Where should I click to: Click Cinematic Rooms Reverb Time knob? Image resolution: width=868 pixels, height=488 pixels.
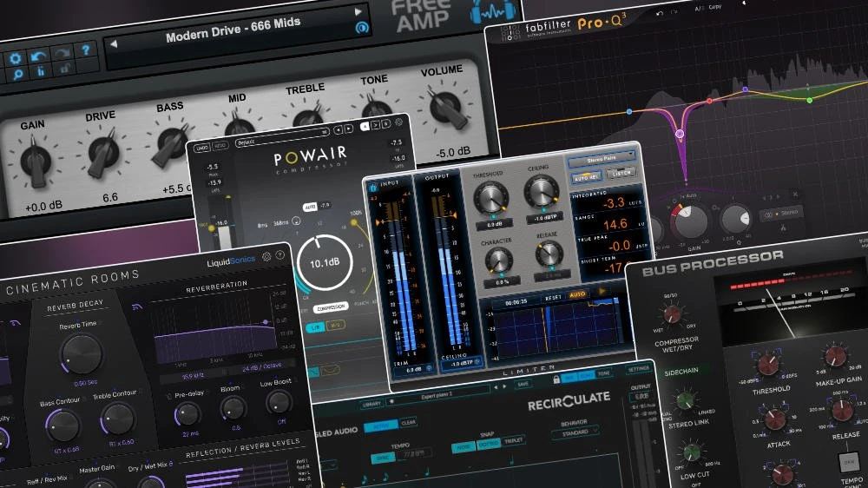[x=82, y=353]
